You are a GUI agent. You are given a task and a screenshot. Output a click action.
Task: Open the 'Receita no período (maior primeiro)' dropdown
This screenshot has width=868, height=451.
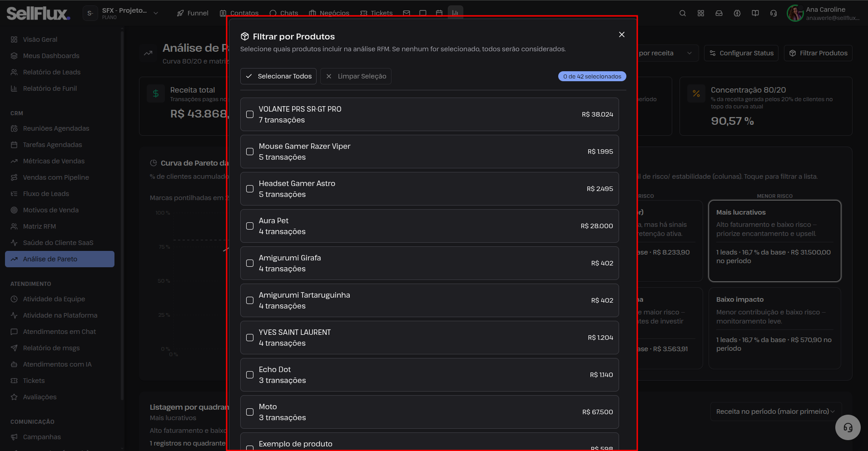click(x=776, y=412)
